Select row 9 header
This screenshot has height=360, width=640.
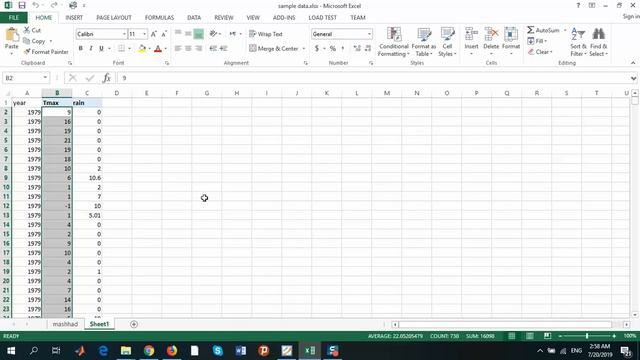(x=6, y=178)
